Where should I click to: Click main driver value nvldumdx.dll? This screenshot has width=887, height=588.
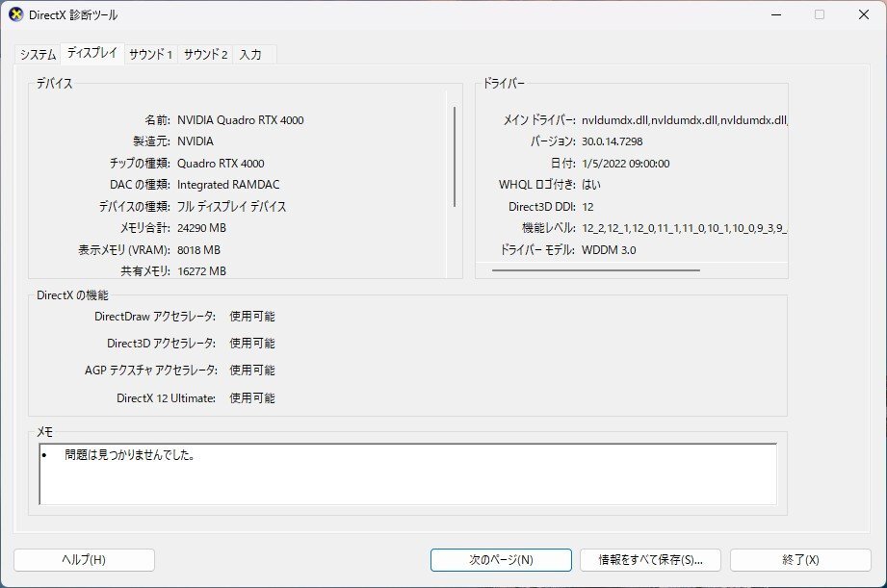(684, 120)
